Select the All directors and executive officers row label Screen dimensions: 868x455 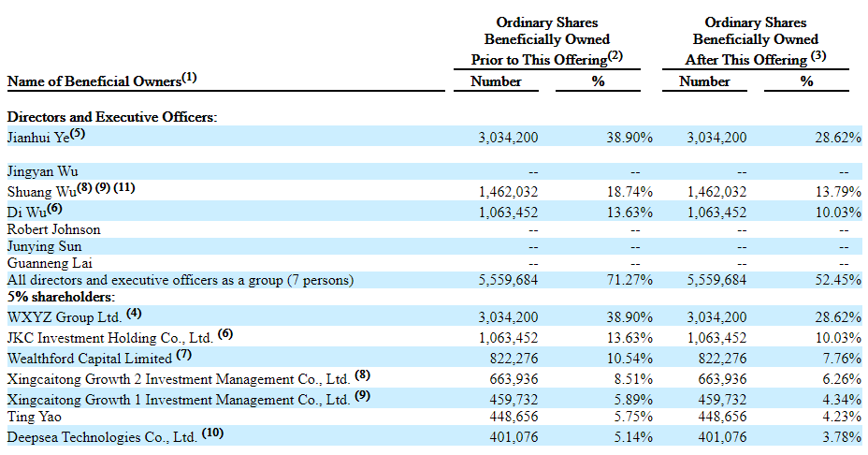181,281
